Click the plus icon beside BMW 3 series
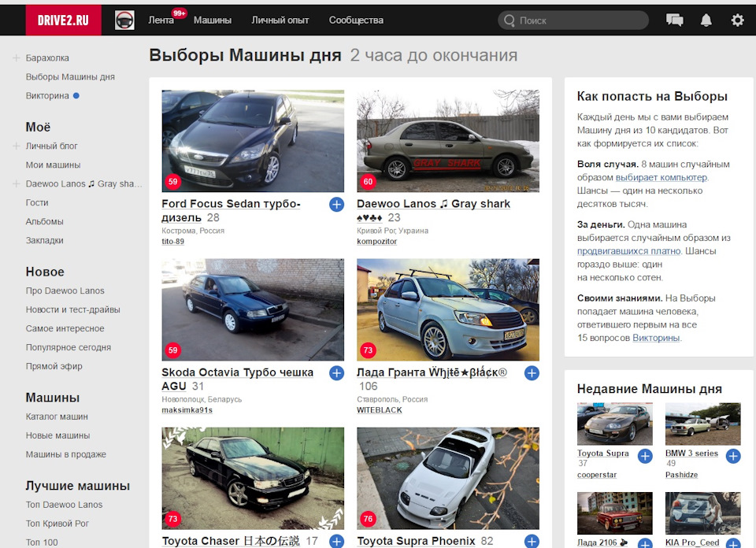The width and height of the screenshot is (756, 548). [733, 456]
